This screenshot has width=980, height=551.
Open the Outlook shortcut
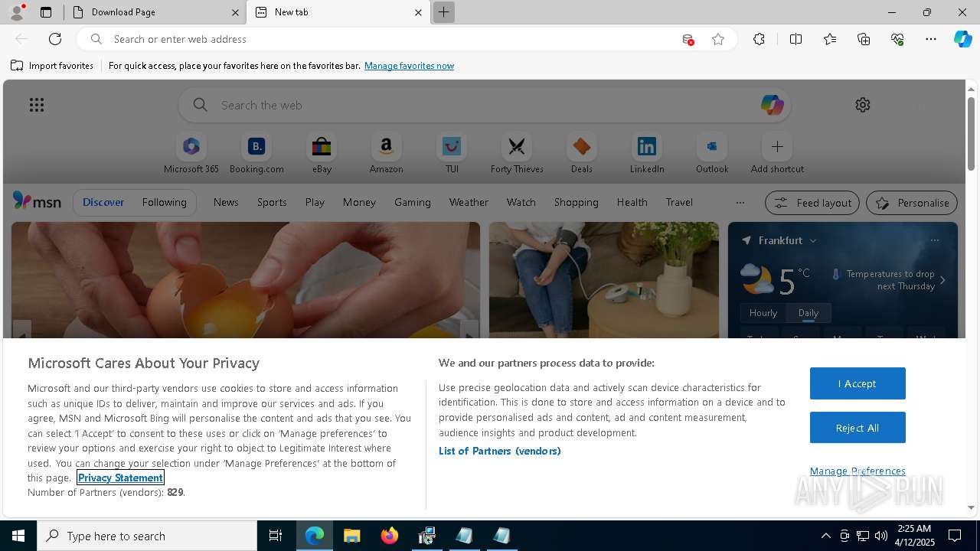(x=712, y=154)
